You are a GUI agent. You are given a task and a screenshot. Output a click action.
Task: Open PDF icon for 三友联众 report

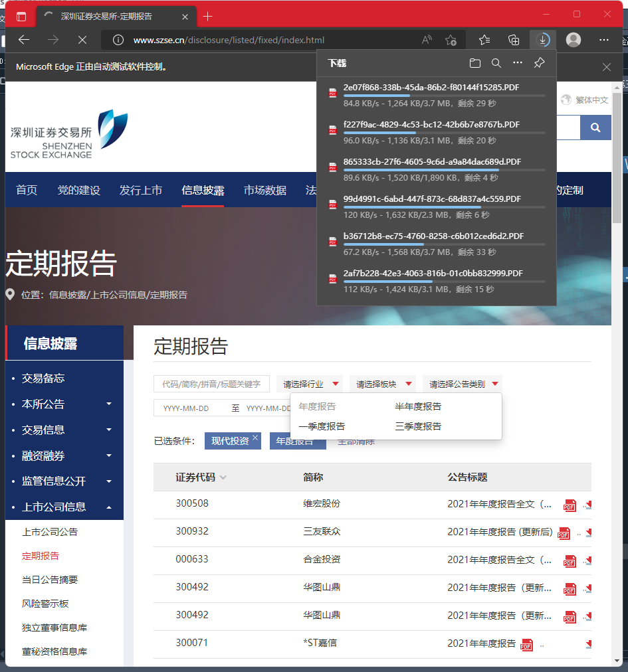point(564,533)
